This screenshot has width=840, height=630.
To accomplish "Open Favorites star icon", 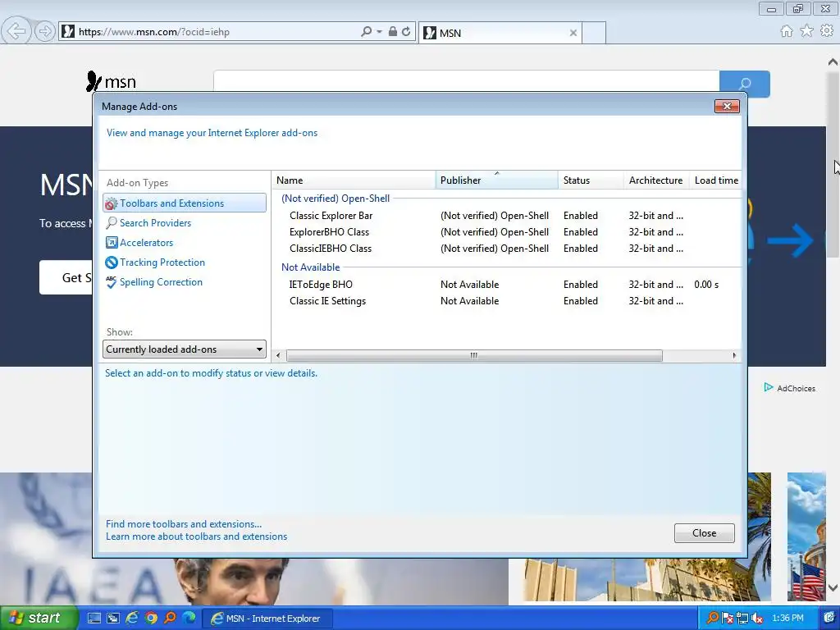I will 806,31.
